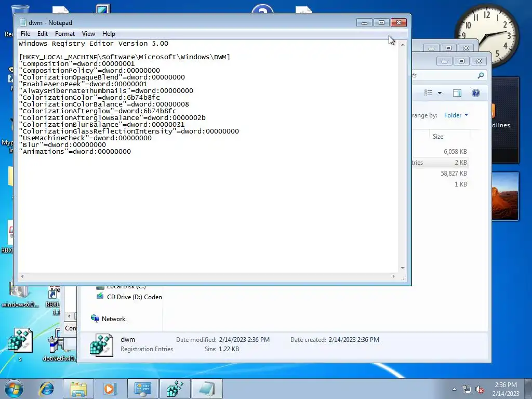Toggle the Explorer preview pane icon
This screenshot has width=532, height=399.
457,93
